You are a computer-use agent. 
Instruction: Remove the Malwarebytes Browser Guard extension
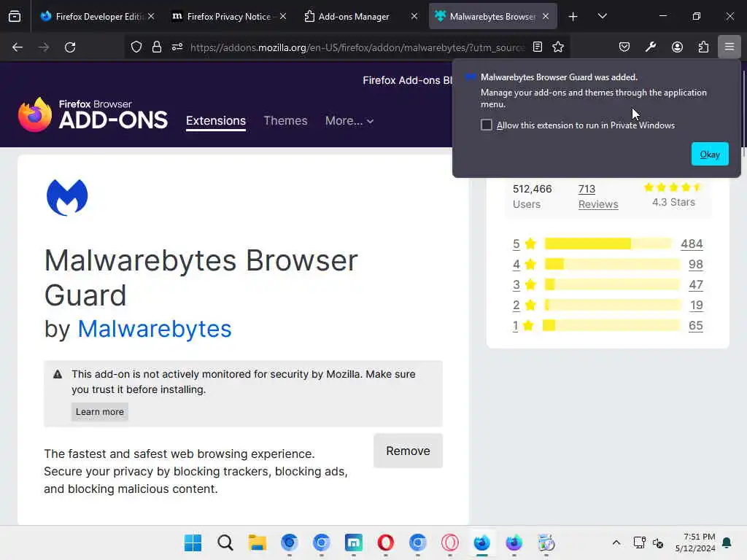[x=409, y=451]
